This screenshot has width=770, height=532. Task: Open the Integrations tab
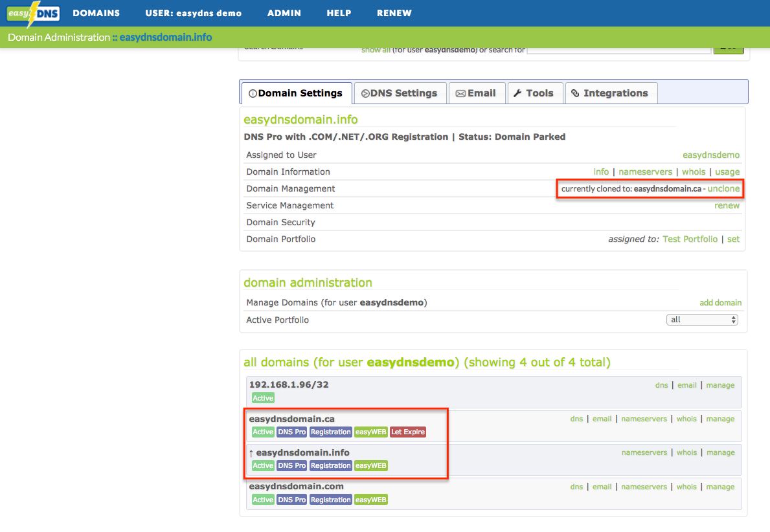click(x=611, y=93)
